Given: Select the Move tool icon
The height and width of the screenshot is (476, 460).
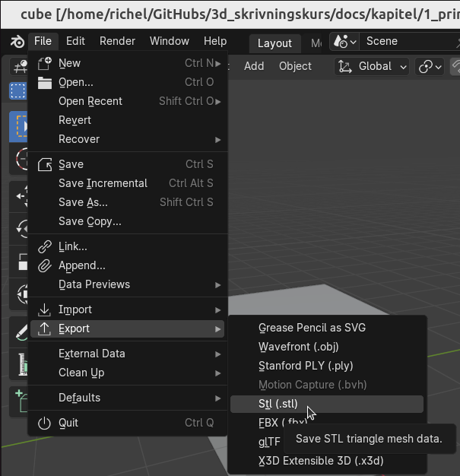Looking at the screenshot, I should pyautogui.click(x=20, y=196).
